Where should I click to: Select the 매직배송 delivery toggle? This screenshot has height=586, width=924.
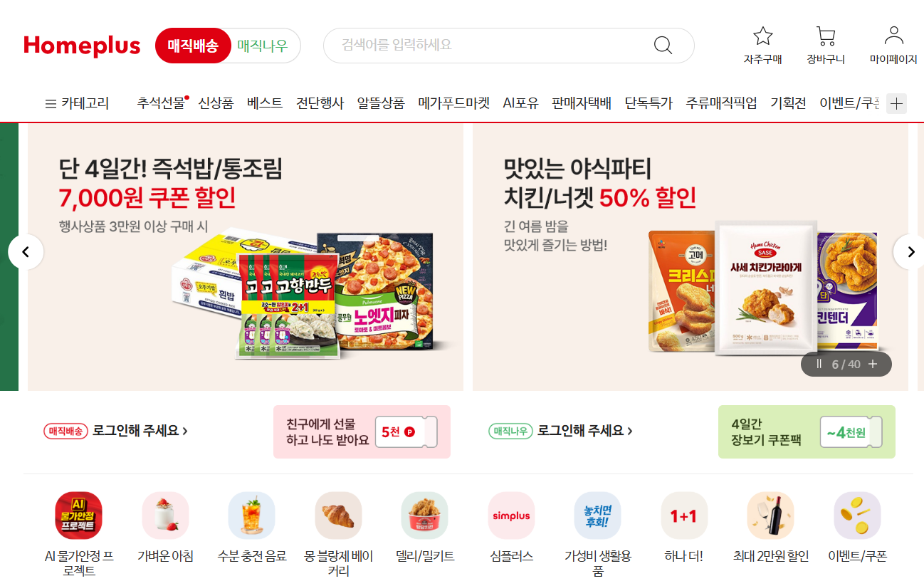193,46
